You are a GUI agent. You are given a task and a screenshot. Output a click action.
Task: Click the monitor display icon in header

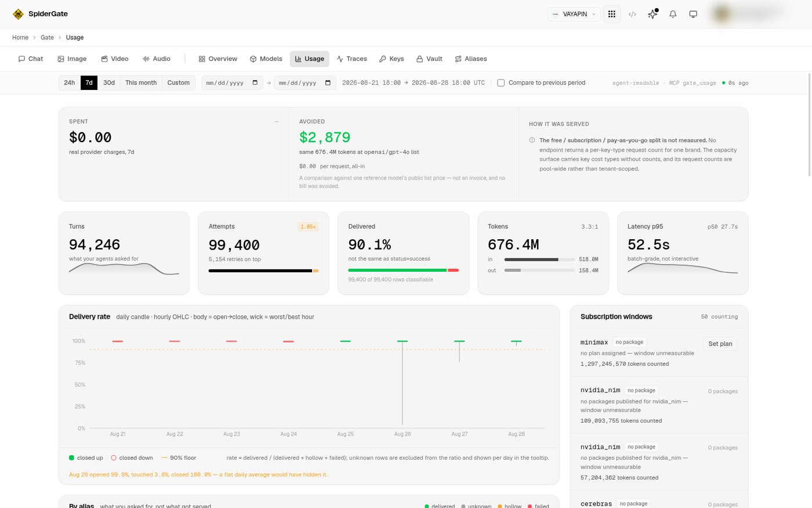point(693,14)
